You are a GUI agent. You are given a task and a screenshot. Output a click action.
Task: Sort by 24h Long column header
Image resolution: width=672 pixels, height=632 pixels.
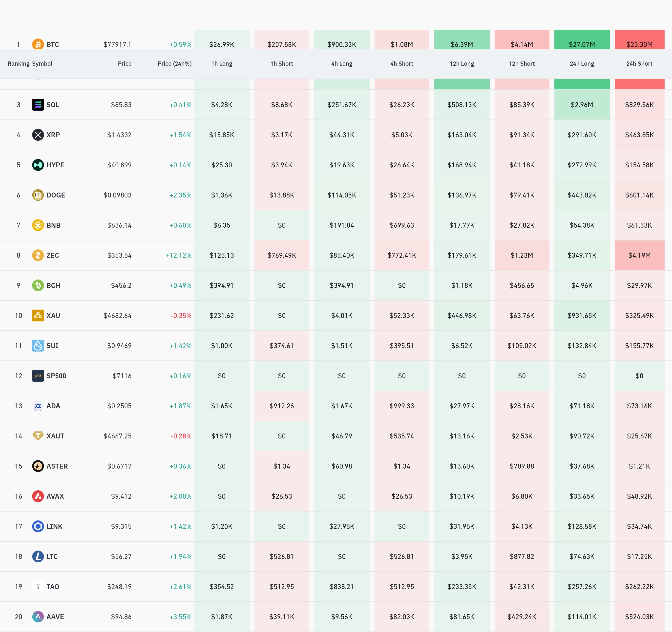click(582, 63)
